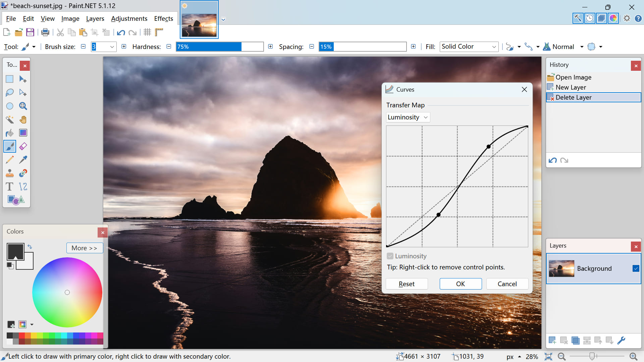Open the Adjustments menu
The image size is (644, 362).
(129, 18)
